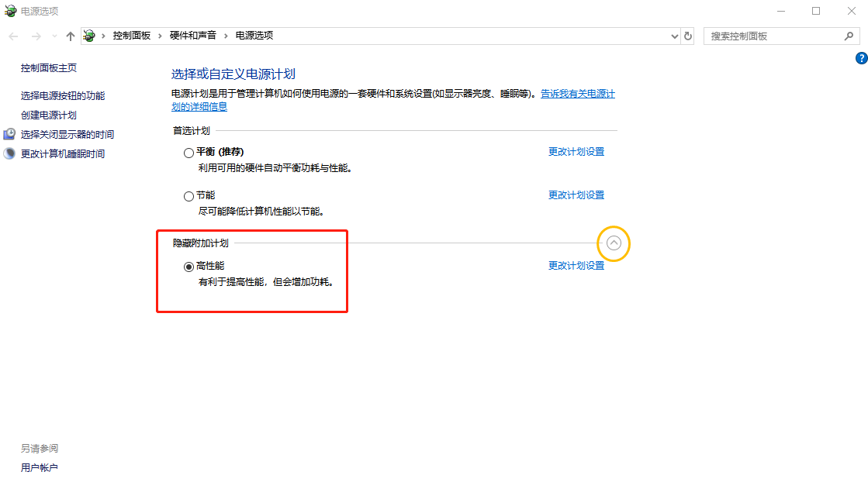Click the sleep icon next to 更改计算机睡眠时间

tap(9, 153)
